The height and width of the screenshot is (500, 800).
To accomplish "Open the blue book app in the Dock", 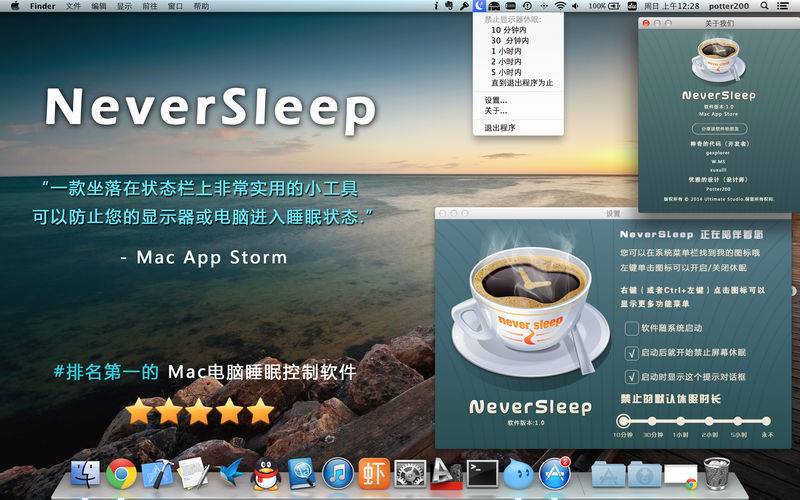I will pos(302,473).
